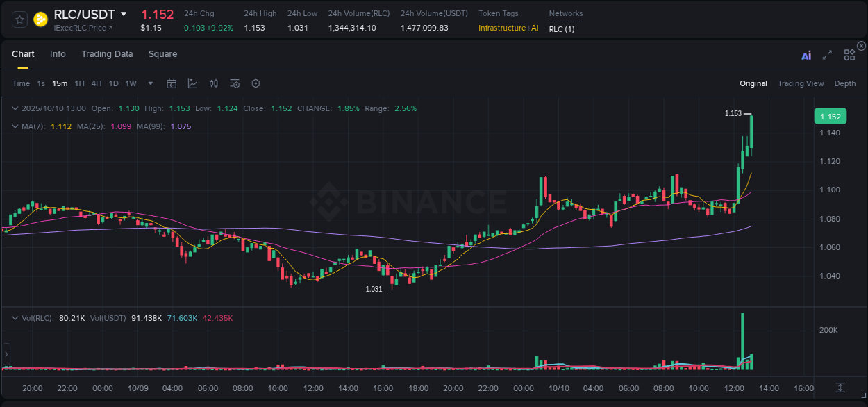
Task: Collapse the OHLC info row chevron
Action: click(15, 108)
